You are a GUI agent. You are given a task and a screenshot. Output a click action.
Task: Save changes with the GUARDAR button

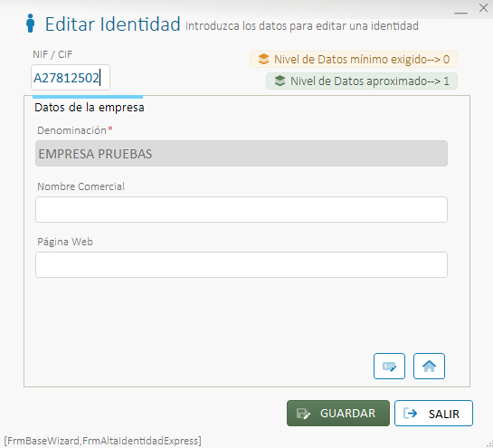338,414
